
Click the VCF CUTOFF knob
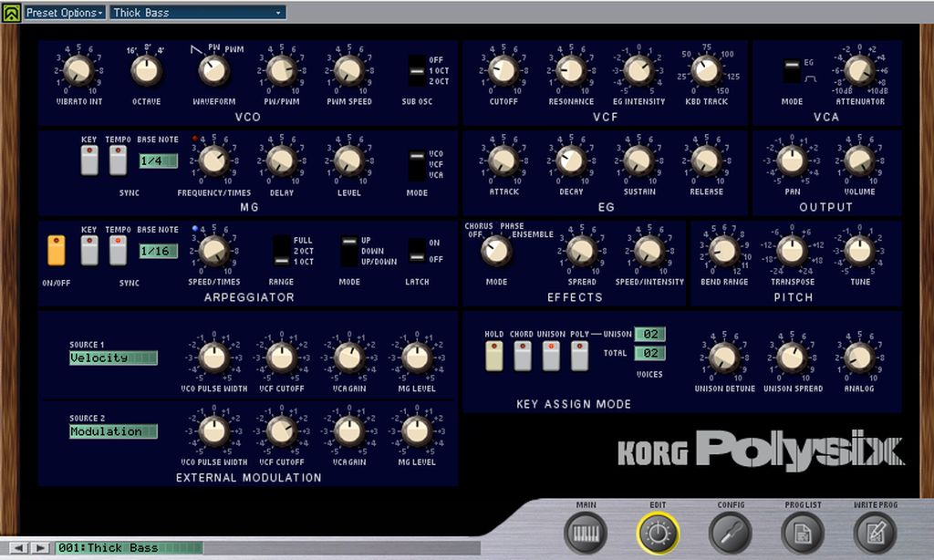503,70
